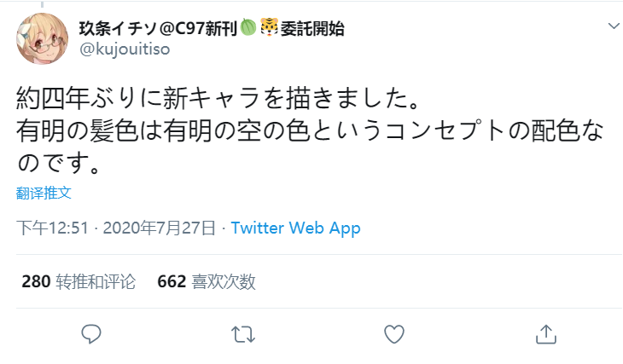
Task: Click the retweet arrows icon
Action: [x=243, y=334]
